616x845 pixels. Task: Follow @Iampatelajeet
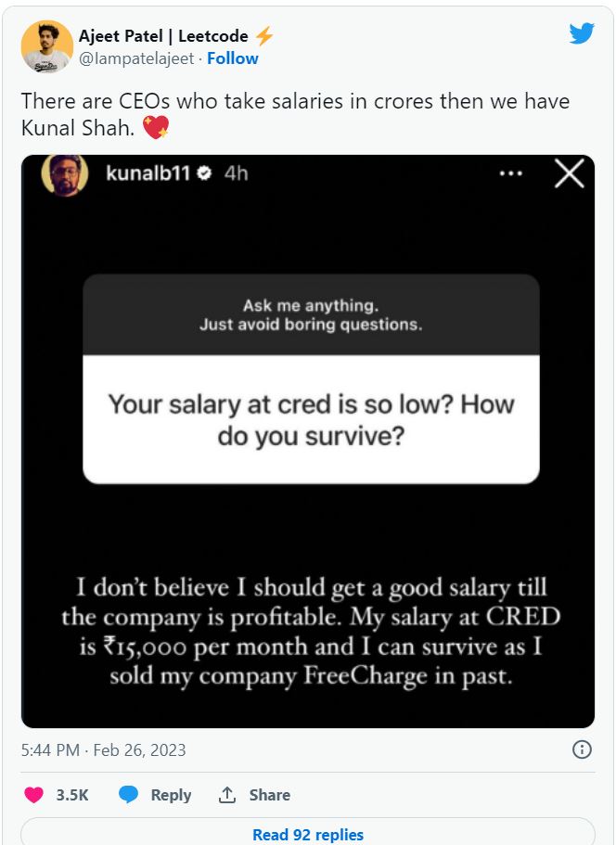pos(232,58)
